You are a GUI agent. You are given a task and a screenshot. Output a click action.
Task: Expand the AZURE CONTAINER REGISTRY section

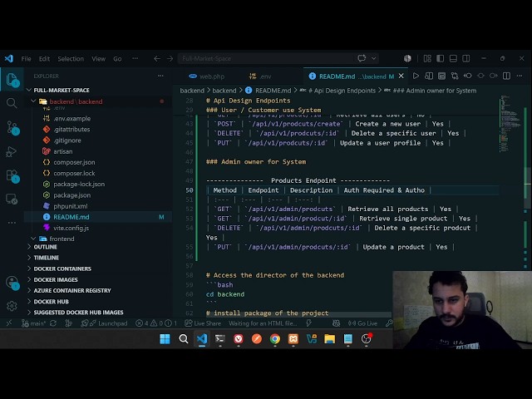[72, 290]
